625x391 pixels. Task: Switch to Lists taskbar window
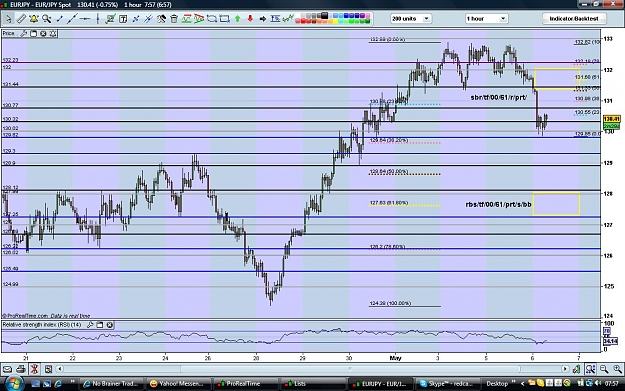point(312,383)
